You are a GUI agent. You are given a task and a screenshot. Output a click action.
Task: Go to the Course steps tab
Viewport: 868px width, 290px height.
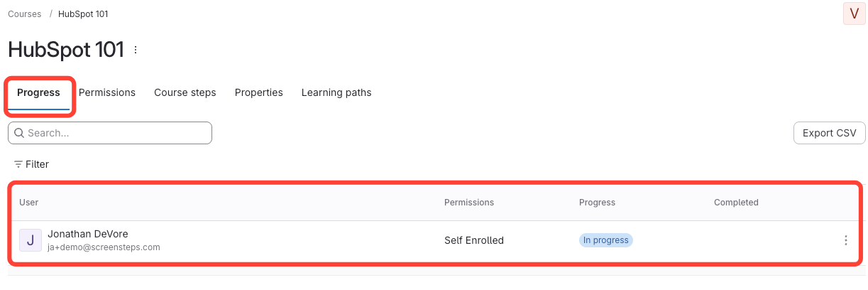click(x=185, y=92)
